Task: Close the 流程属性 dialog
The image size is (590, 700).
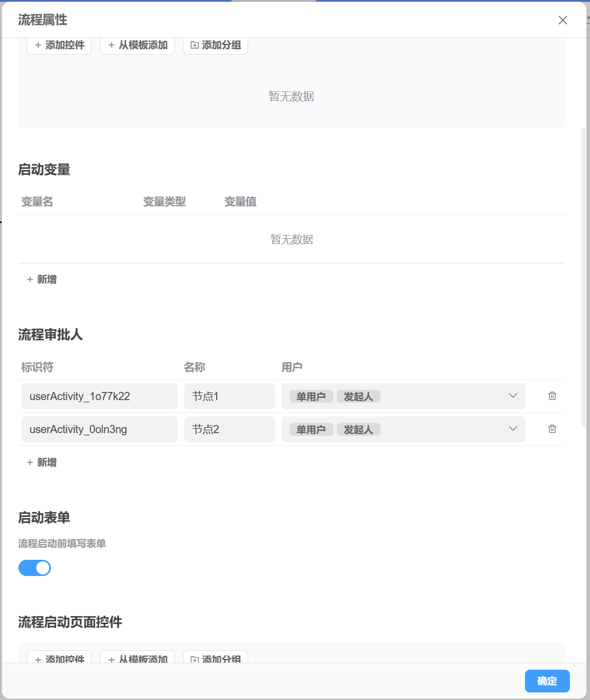Action: tap(562, 20)
